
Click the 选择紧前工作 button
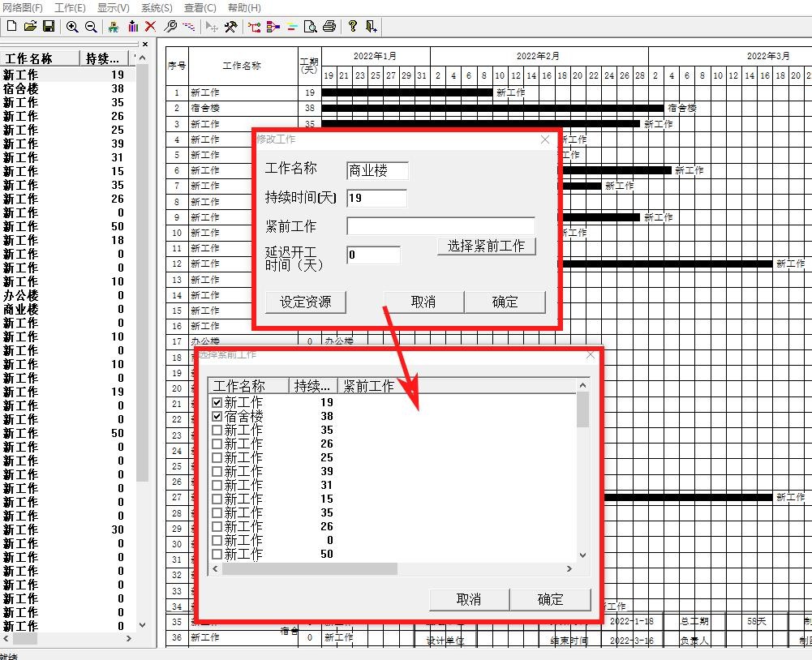pyautogui.click(x=486, y=246)
